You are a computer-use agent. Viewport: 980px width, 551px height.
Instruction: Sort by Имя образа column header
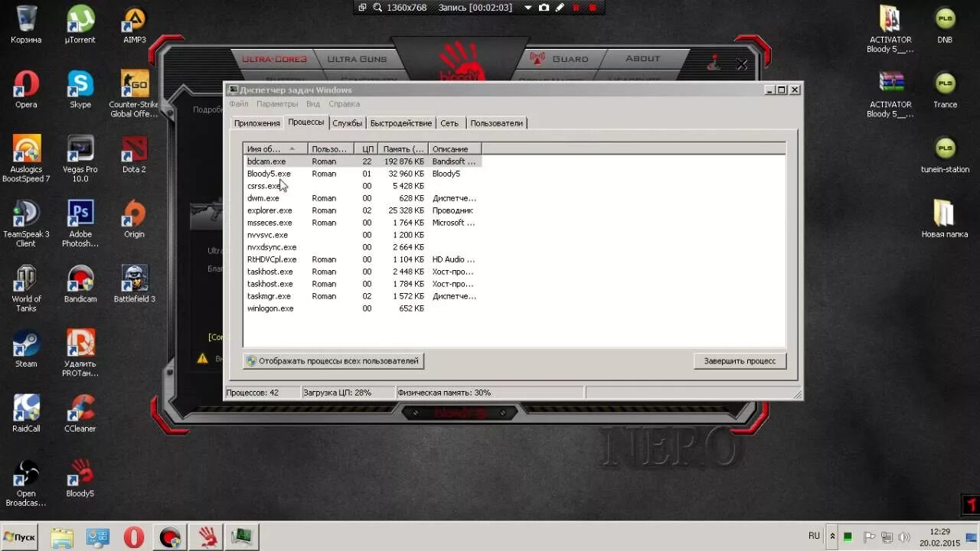click(x=276, y=148)
